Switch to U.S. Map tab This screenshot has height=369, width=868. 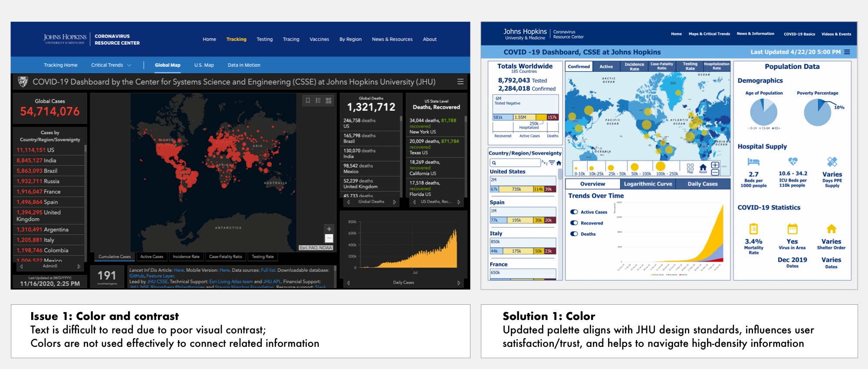pyautogui.click(x=204, y=65)
